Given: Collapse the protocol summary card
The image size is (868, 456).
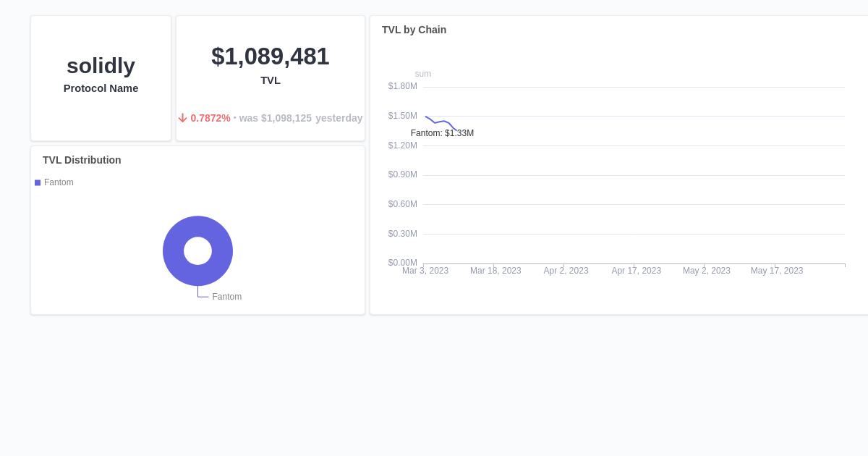Looking at the screenshot, I should [101, 77].
